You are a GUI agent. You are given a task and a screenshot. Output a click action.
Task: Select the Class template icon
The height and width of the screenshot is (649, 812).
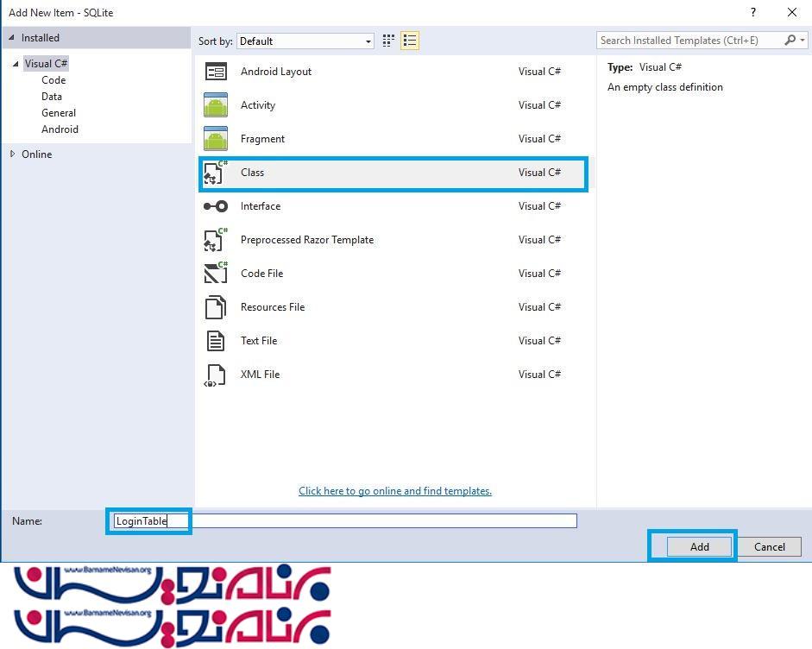pos(216,173)
